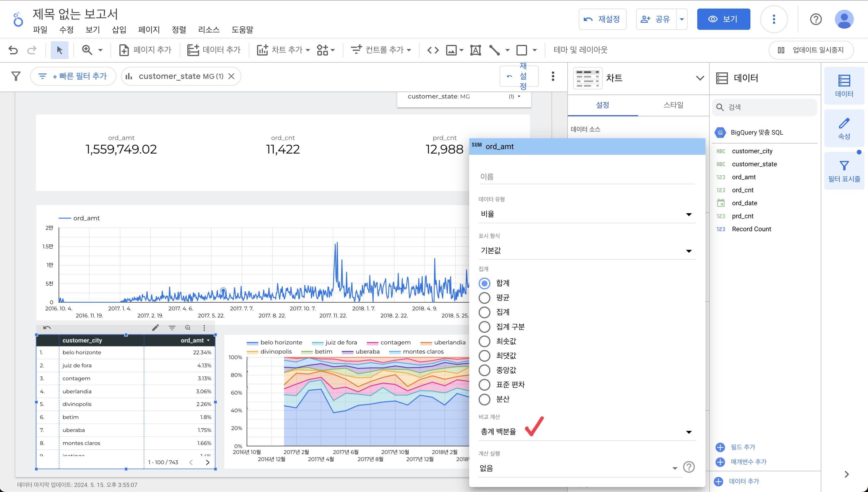This screenshot has width=868, height=492.
Task: Select the cursor selection mode tool
Action: coord(59,50)
